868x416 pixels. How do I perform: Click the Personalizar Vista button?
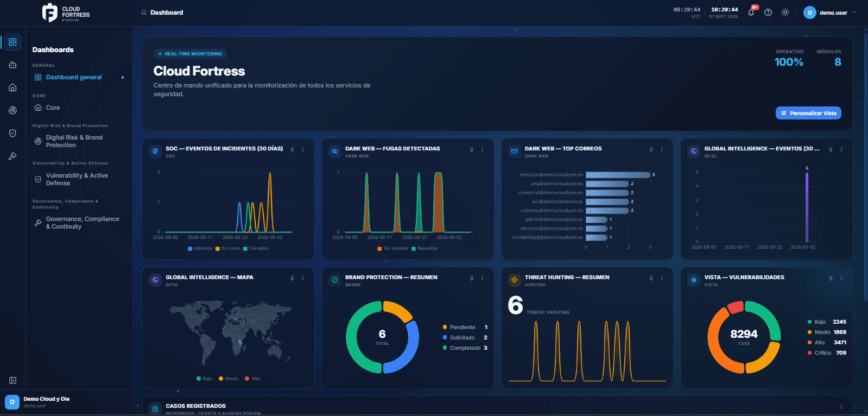(808, 113)
